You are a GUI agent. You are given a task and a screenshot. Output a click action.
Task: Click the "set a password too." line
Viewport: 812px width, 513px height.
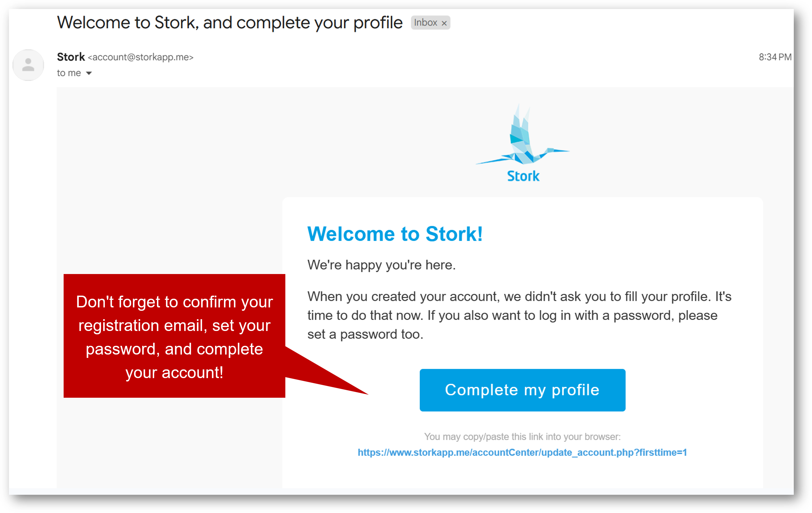[365, 334]
